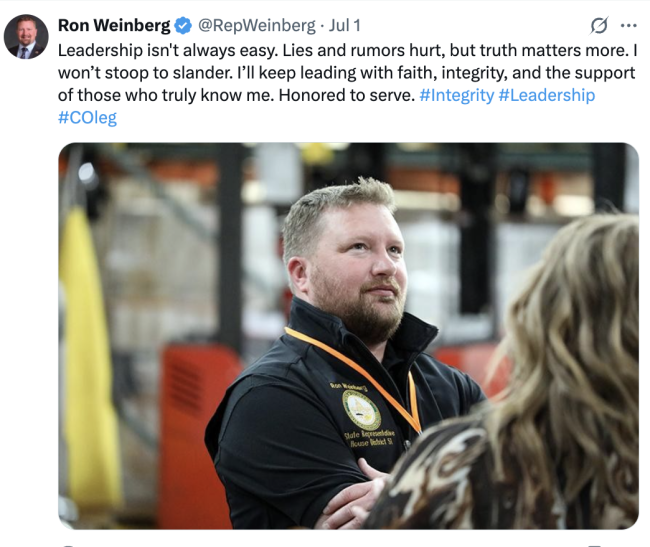Click the Ron Weinberg display name
Viewport: 650px width, 547px height.
[114, 25]
